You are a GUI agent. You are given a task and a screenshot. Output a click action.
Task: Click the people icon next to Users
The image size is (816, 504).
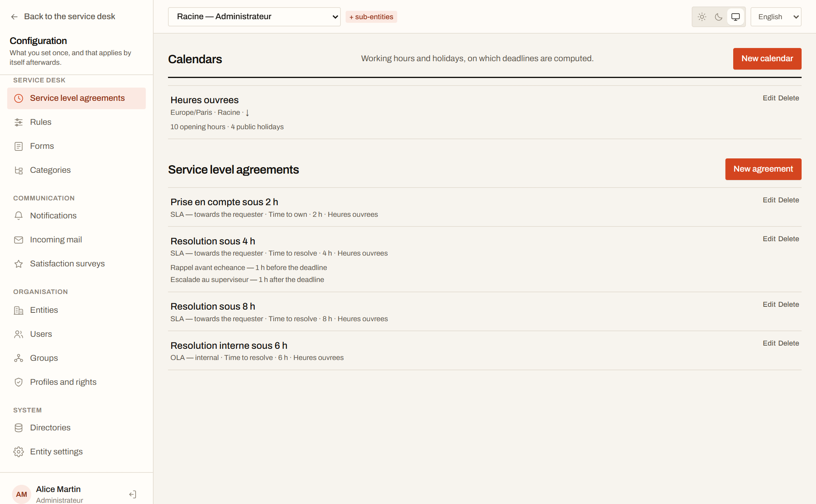pos(19,334)
